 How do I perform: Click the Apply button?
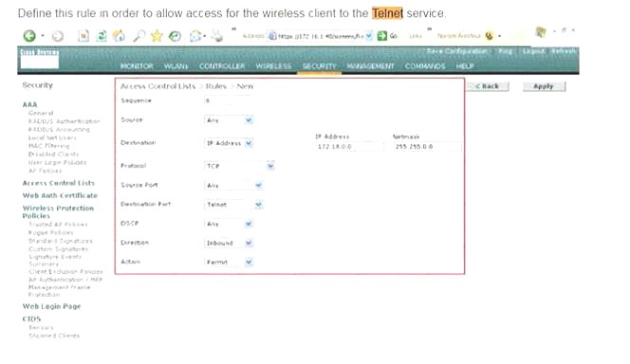(544, 86)
